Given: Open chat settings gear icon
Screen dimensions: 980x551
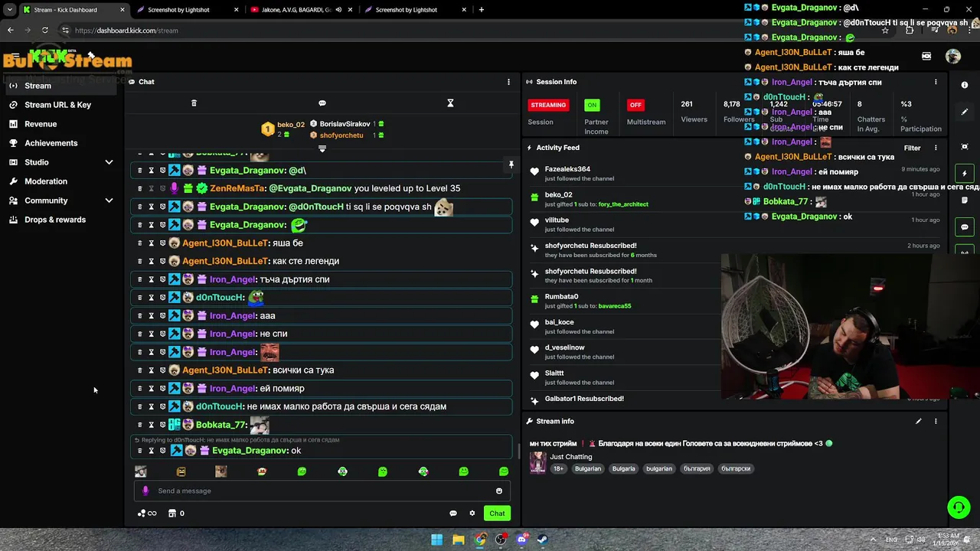Looking at the screenshot, I should tap(472, 514).
